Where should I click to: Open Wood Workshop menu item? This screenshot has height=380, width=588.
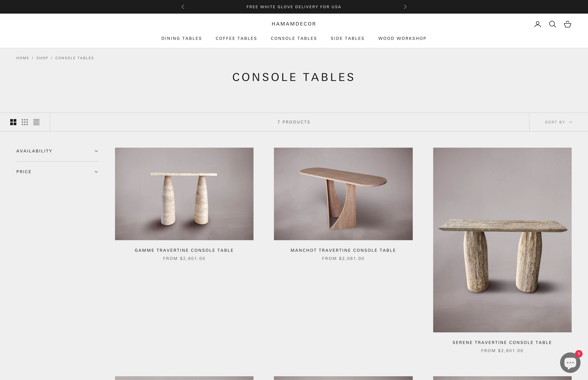coord(402,38)
